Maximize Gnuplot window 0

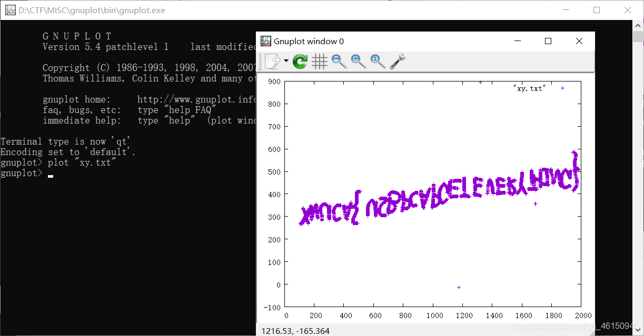coord(548,41)
